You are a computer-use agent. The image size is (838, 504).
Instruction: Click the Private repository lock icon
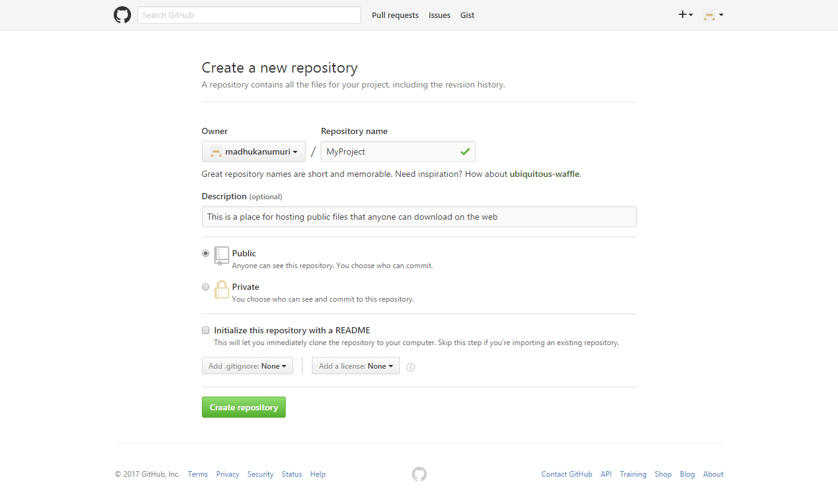click(x=221, y=289)
